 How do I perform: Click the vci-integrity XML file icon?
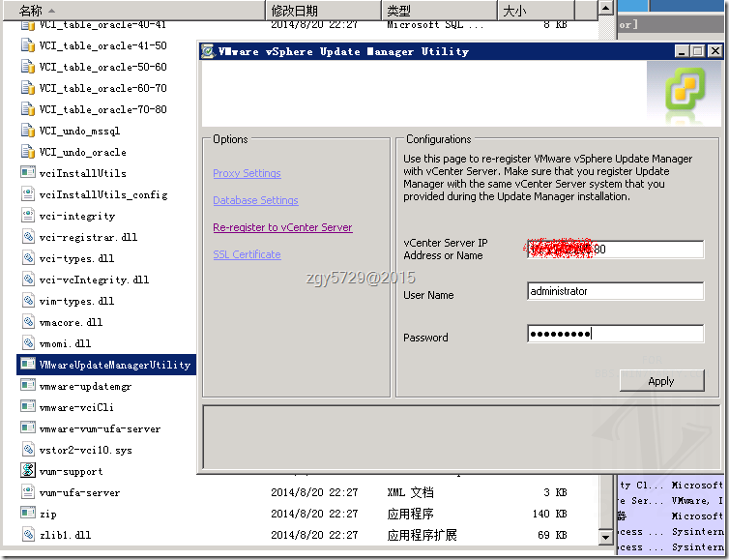(28, 216)
